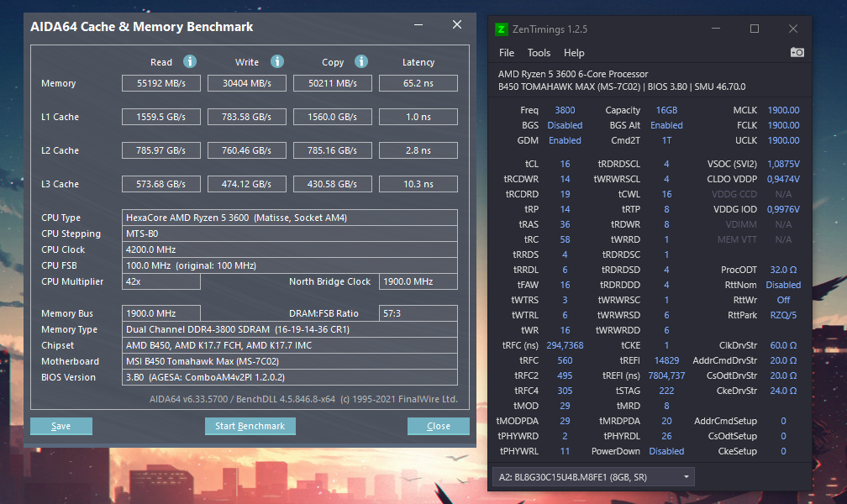Click the CPU Clock value 4200.0 MHz
This screenshot has height=504, width=847.
[x=290, y=249]
